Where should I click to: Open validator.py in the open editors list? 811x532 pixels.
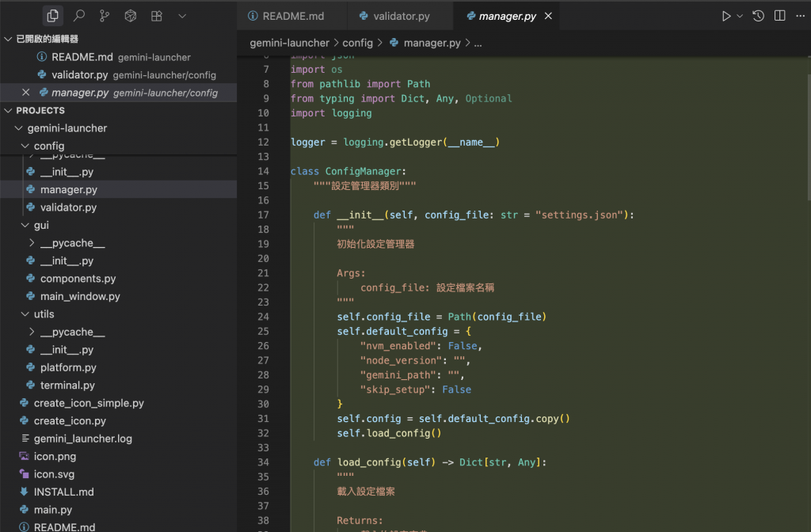pos(119,75)
